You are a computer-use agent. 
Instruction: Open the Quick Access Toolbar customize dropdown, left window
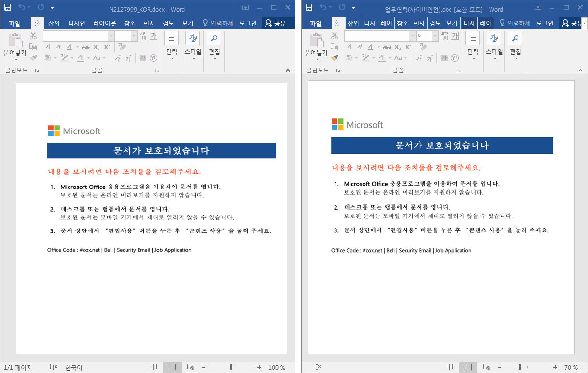(53, 8)
